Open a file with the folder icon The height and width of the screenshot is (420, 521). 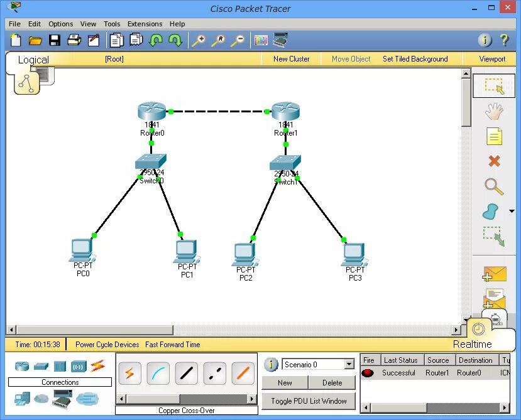coord(35,41)
